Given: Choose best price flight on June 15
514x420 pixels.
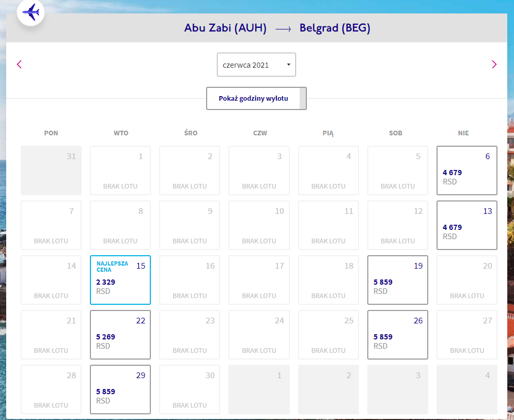Looking at the screenshot, I should (x=120, y=280).
